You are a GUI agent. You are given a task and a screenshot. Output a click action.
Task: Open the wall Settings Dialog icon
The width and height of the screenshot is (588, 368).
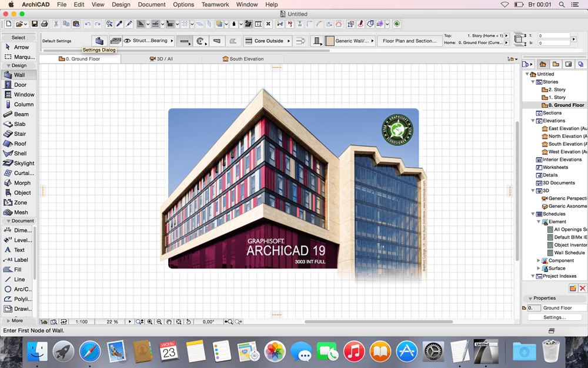(x=99, y=41)
